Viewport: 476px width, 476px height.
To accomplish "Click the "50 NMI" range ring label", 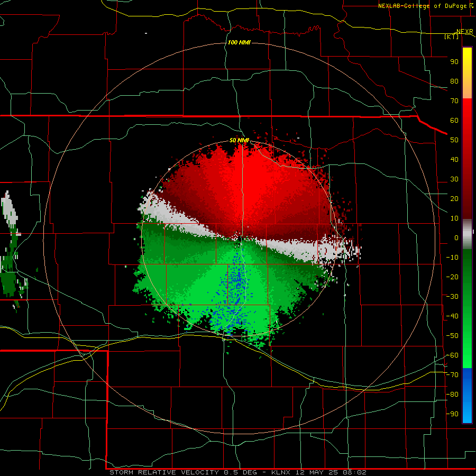I will pos(239,140).
